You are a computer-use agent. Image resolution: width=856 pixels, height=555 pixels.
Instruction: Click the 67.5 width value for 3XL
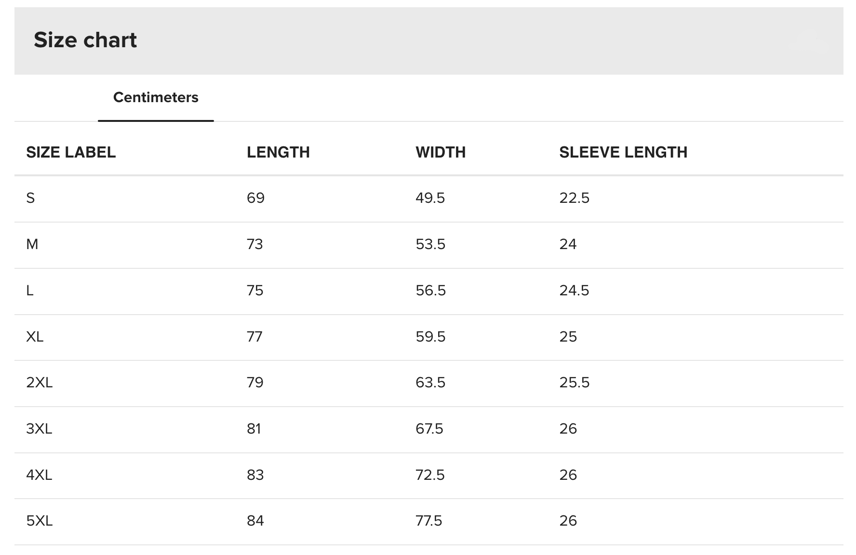coord(429,429)
